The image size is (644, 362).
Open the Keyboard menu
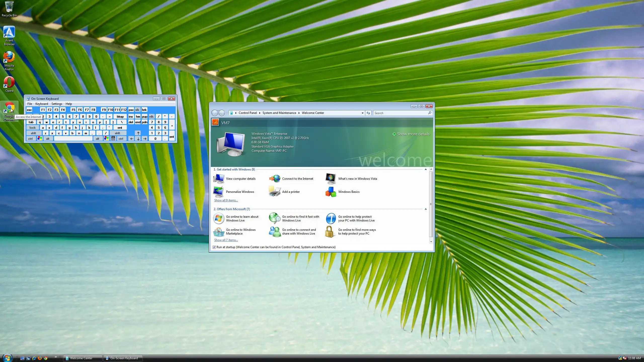pos(42,104)
